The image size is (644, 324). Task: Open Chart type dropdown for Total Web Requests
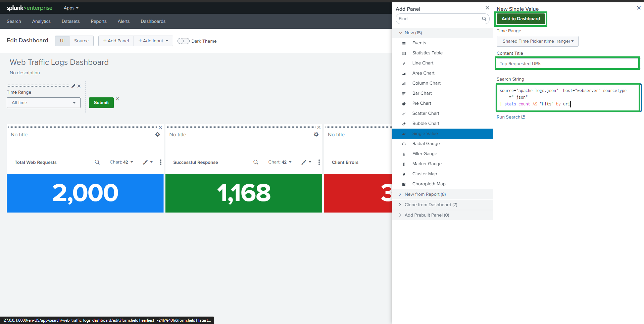121,162
